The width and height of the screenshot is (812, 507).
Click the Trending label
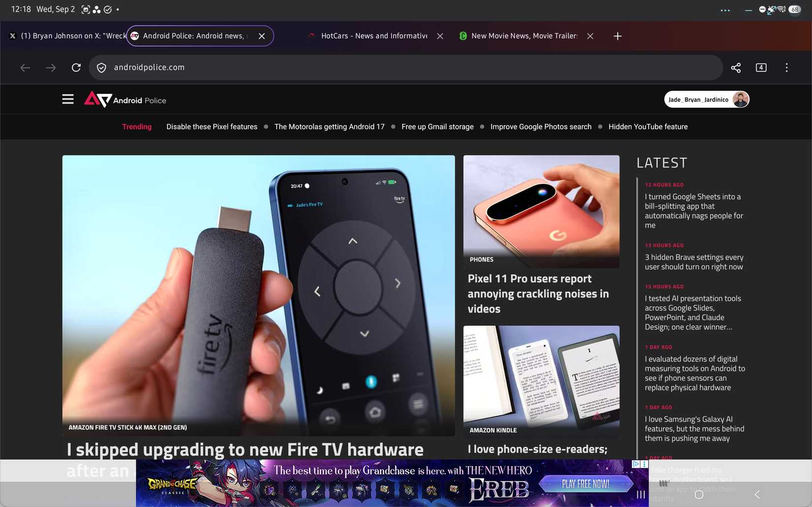(x=137, y=126)
